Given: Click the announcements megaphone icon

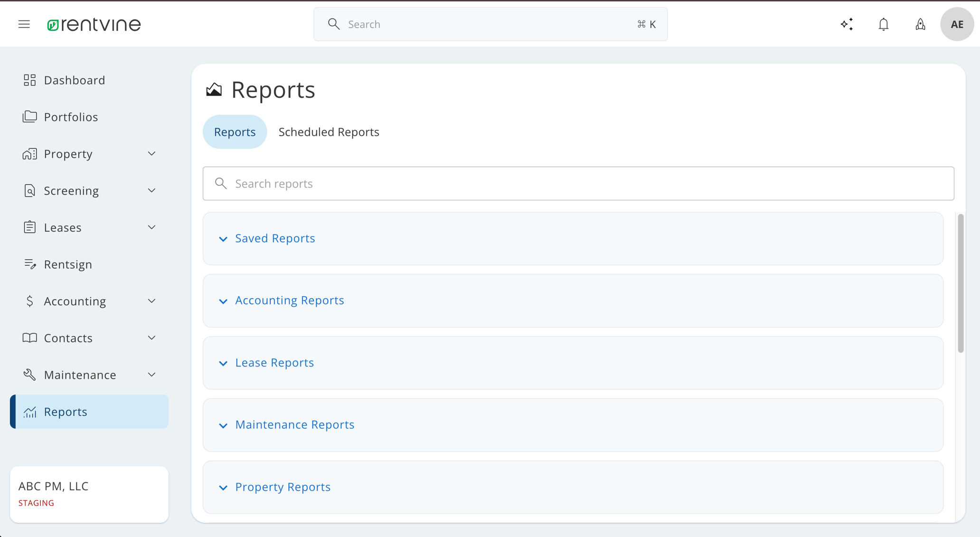Looking at the screenshot, I should point(920,24).
